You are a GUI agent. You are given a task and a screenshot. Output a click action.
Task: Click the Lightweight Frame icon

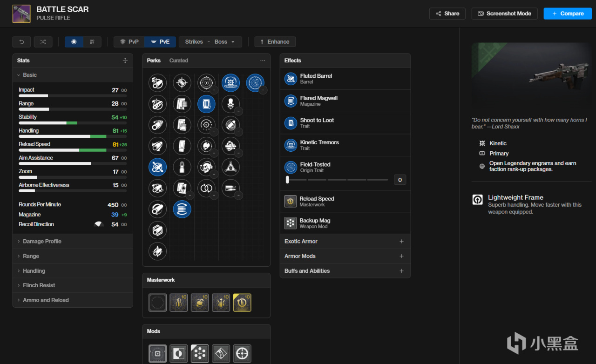[478, 200]
